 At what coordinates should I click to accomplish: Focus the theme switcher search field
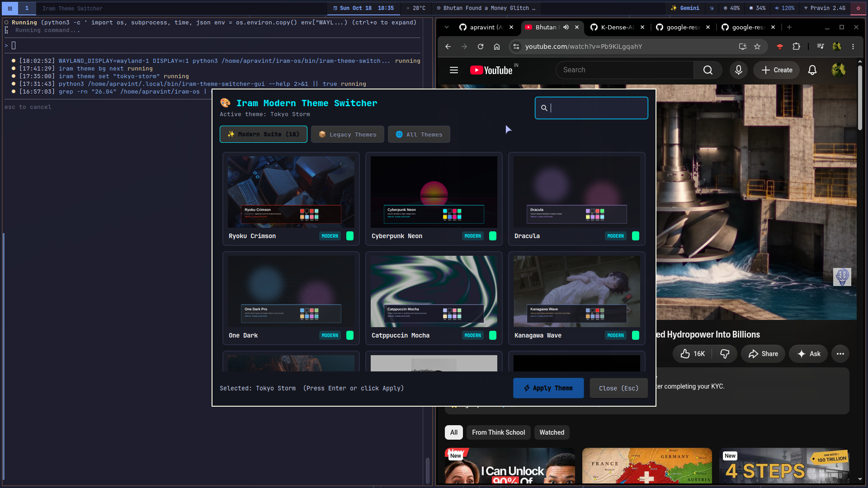click(x=591, y=108)
